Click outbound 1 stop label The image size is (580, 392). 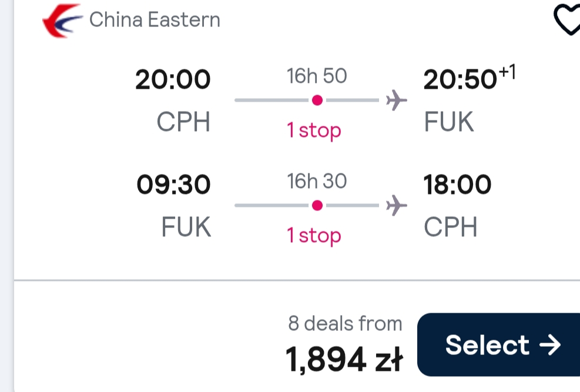pos(314,130)
